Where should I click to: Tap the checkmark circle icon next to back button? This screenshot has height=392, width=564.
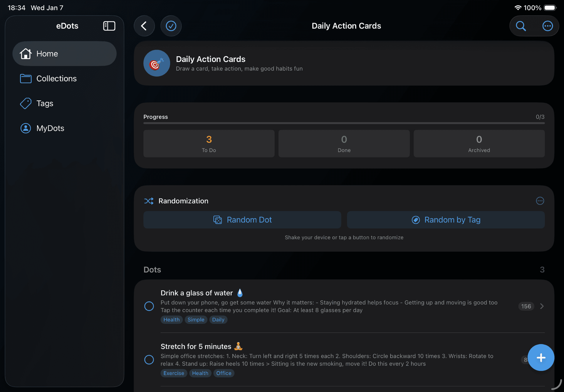[x=171, y=26]
